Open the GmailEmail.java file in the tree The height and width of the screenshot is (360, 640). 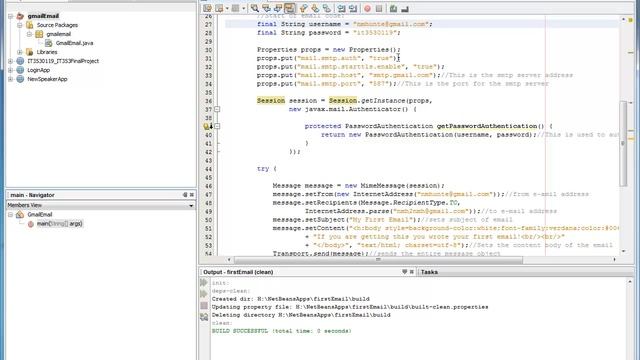coord(74,43)
